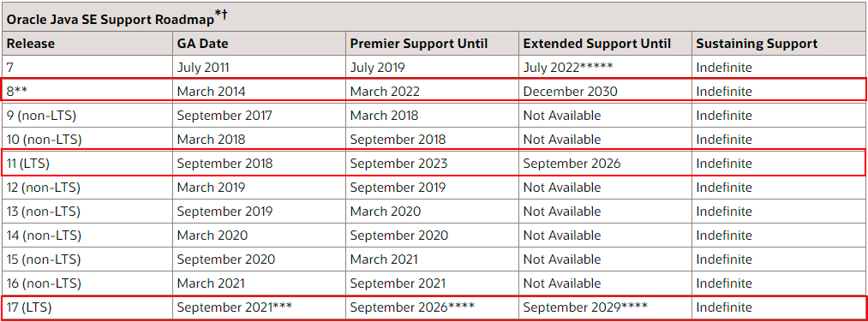The image size is (868, 322).
Task: Select the July 2022***** cell
Action: click(x=605, y=68)
